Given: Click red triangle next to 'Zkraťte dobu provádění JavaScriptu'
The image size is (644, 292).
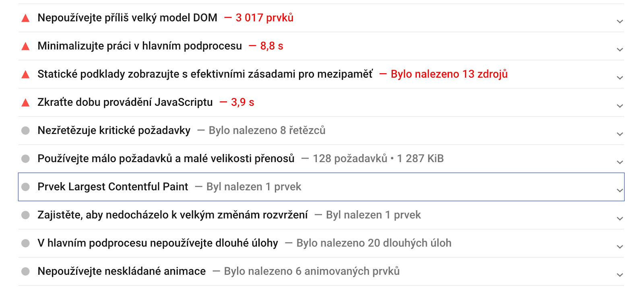Looking at the screenshot, I should [x=25, y=103].
